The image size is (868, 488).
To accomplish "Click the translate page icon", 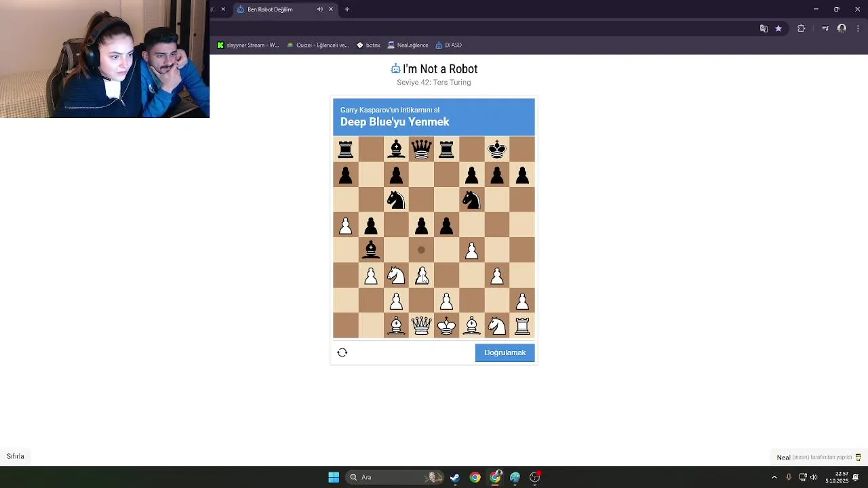I will tap(764, 28).
